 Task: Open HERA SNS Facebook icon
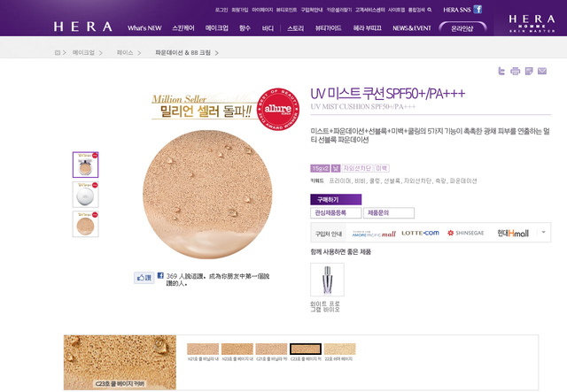[x=478, y=10]
